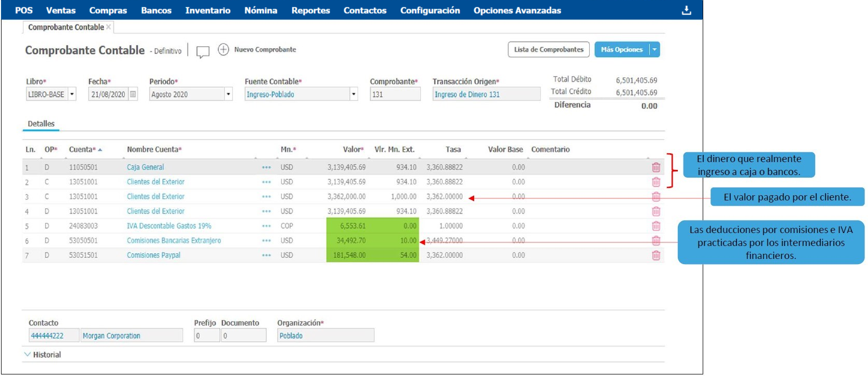This screenshot has width=868, height=376.
Task: Open the Fecha calendar picker icon
Action: [x=133, y=94]
